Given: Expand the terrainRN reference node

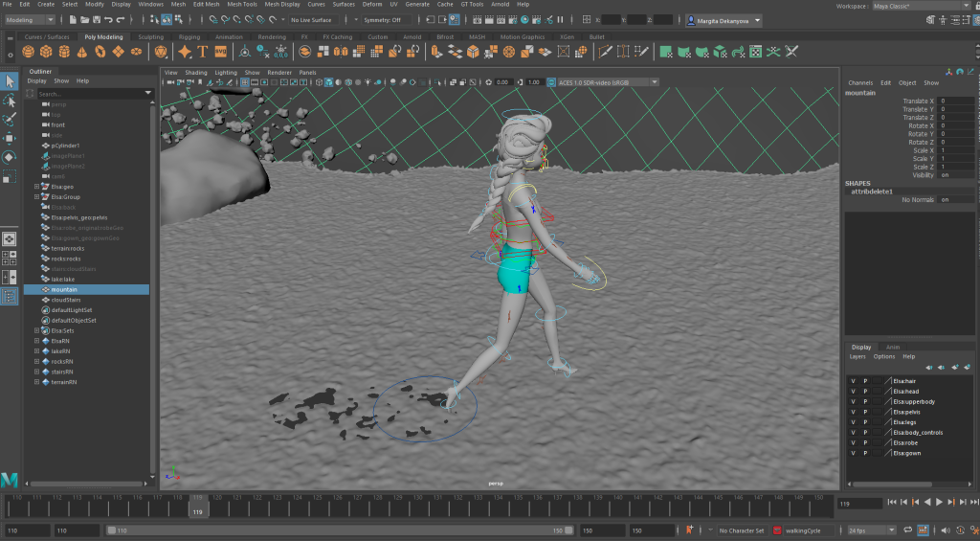Looking at the screenshot, I should pyautogui.click(x=36, y=382).
